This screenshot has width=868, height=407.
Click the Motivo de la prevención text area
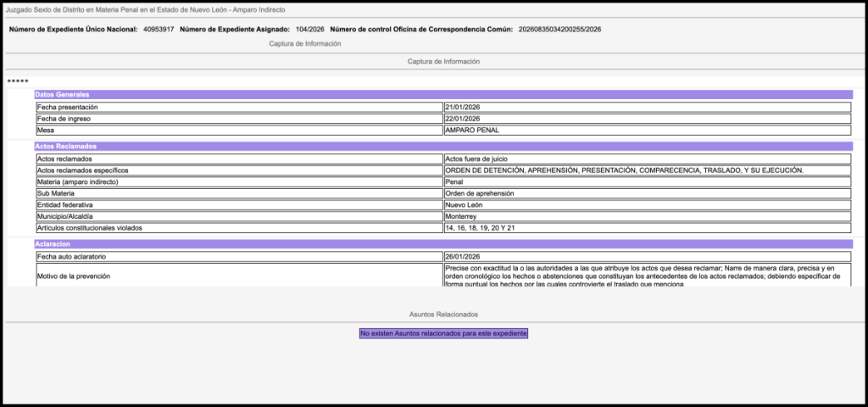tap(647, 276)
